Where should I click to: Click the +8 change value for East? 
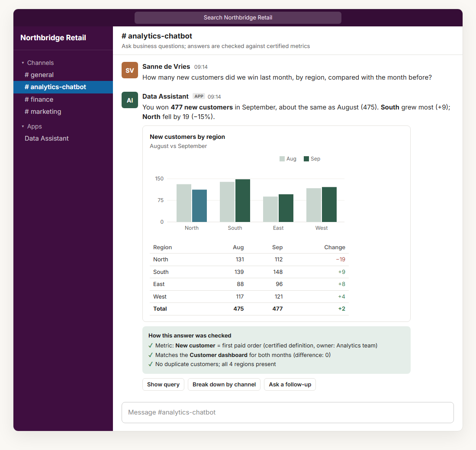tap(341, 284)
